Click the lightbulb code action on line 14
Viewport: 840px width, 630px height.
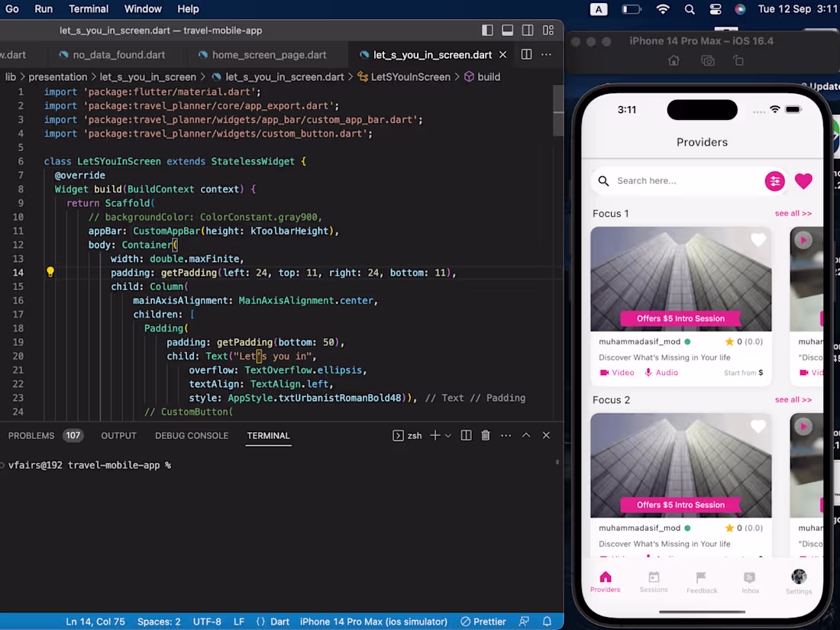[x=50, y=272]
